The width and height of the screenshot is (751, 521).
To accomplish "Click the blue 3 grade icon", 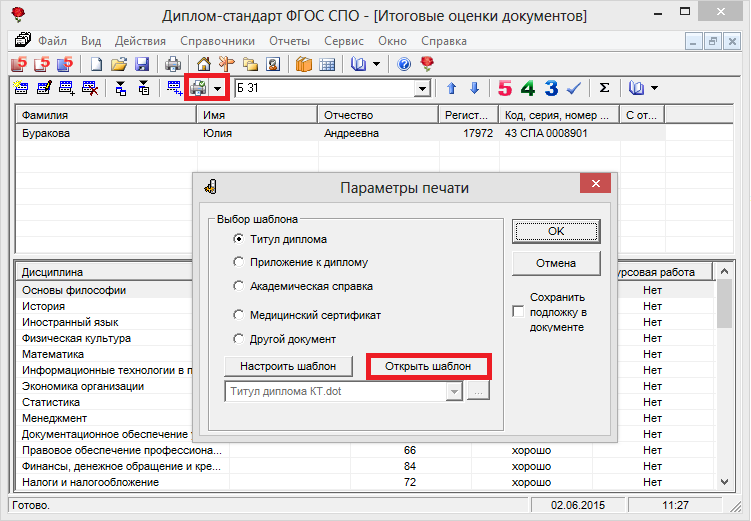I will [550, 88].
